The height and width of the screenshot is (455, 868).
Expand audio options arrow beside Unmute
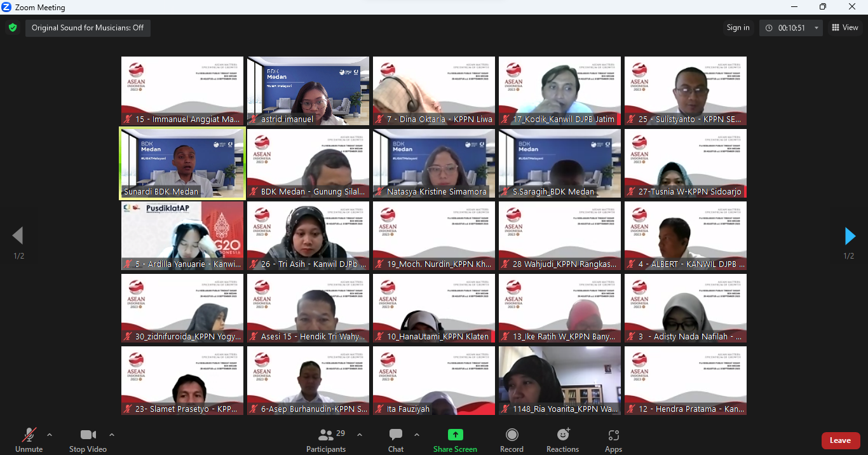50,435
